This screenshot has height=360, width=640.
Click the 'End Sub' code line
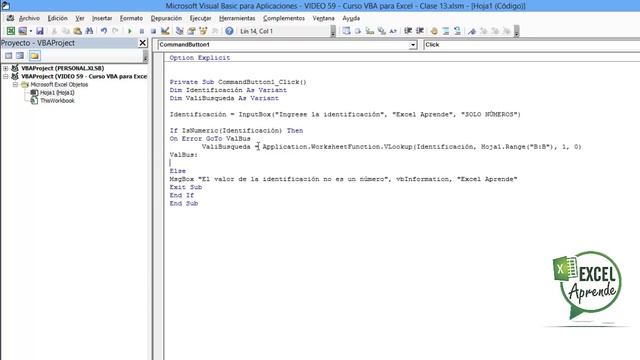(184, 204)
